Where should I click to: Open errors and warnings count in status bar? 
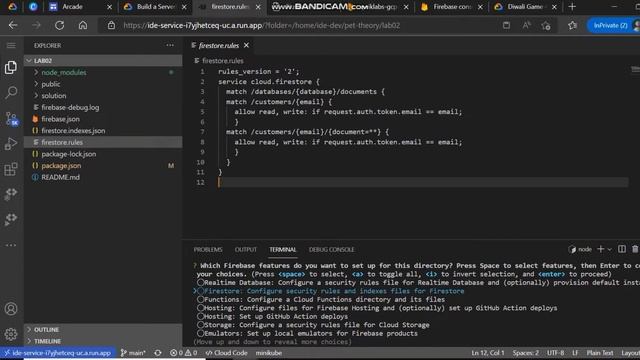coord(184,353)
